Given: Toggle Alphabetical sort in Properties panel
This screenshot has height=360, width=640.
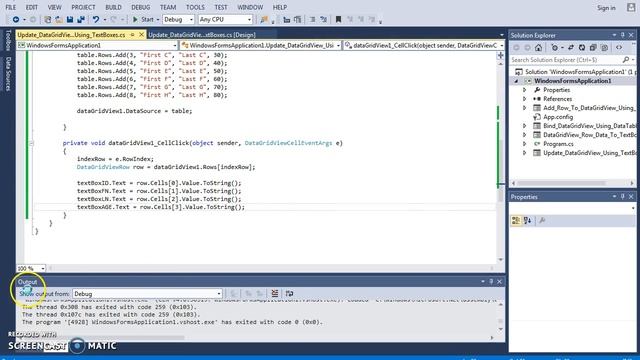Looking at the screenshot, I should click(x=527, y=220).
